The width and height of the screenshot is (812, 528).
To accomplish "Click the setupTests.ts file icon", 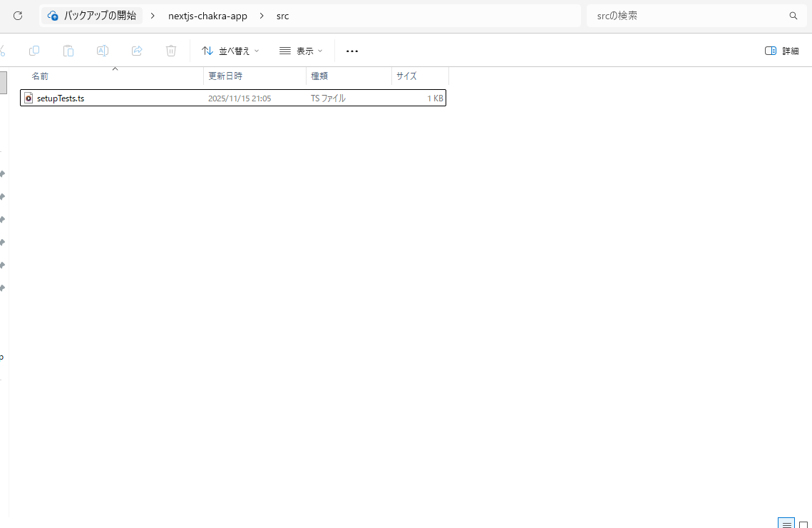I will (x=29, y=98).
